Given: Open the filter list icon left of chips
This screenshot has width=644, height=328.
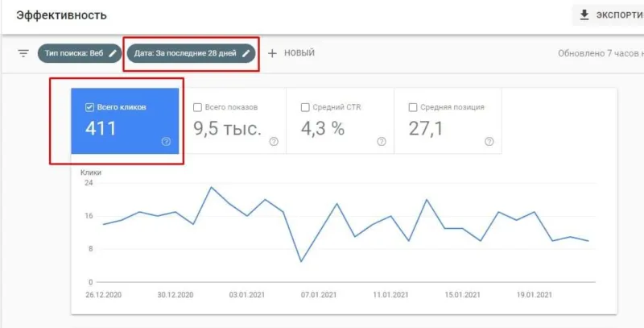Looking at the screenshot, I should pos(24,53).
